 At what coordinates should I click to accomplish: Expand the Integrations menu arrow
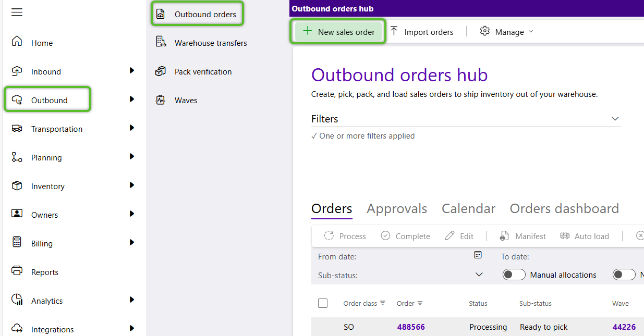point(132,328)
